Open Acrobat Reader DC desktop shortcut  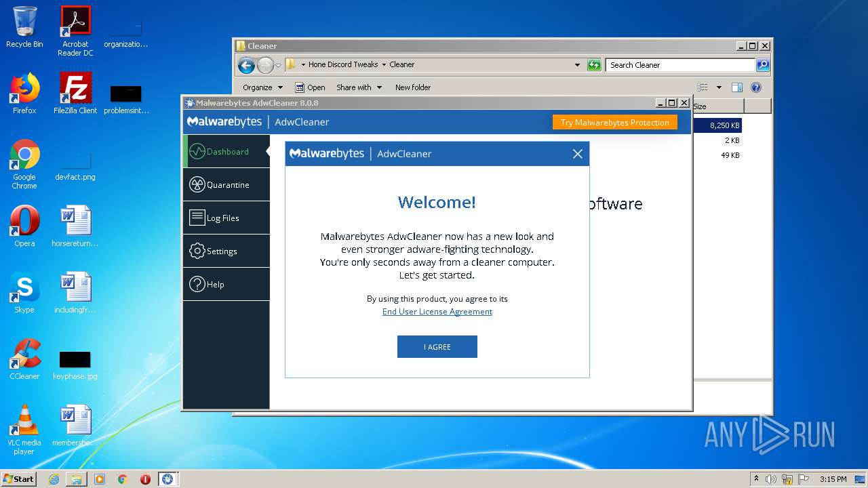pos(75,31)
